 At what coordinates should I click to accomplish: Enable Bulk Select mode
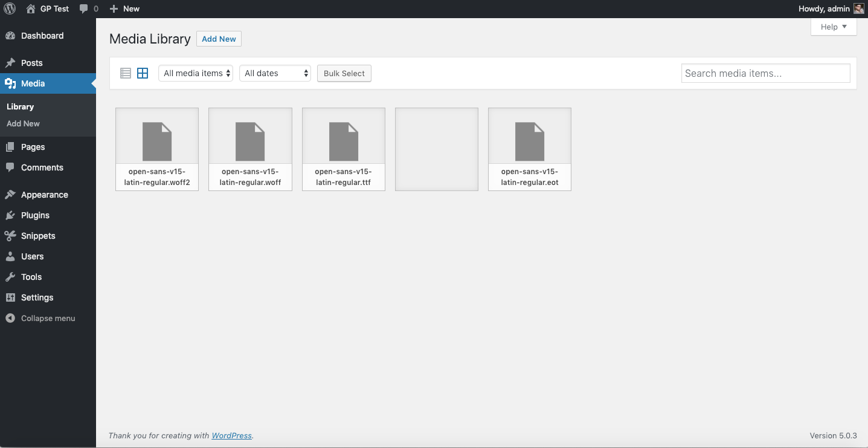coord(344,73)
